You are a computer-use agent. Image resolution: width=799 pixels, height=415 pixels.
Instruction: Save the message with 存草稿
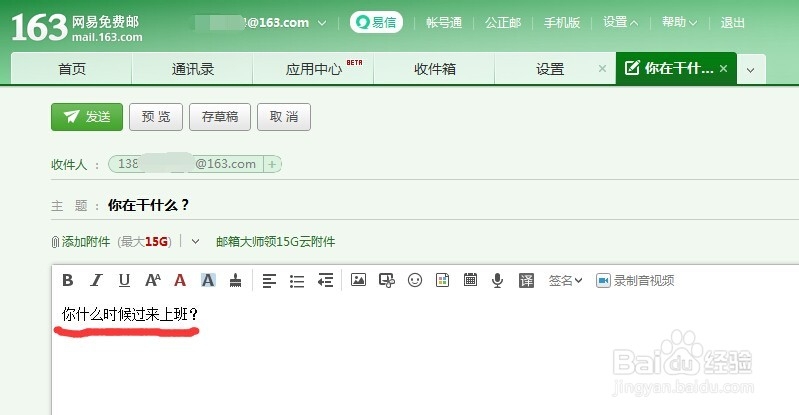[x=220, y=117]
